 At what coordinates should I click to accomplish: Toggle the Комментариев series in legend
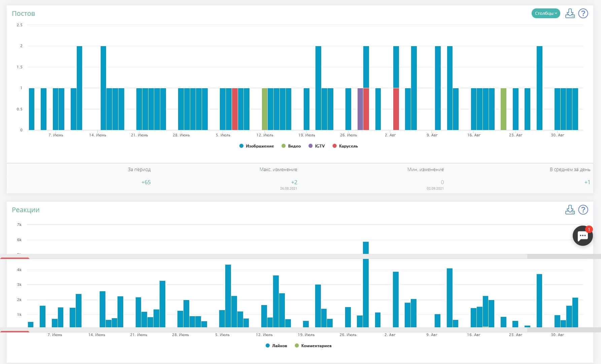pos(313,346)
